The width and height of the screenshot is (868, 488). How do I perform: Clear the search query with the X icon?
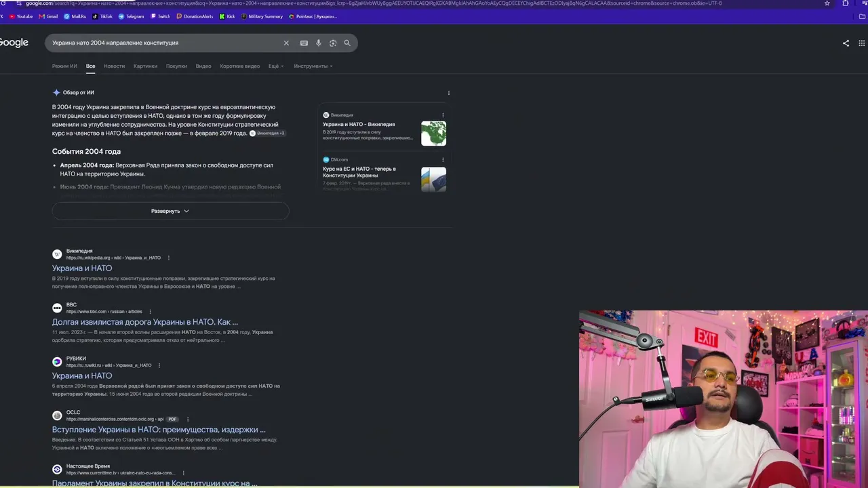pos(286,43)
